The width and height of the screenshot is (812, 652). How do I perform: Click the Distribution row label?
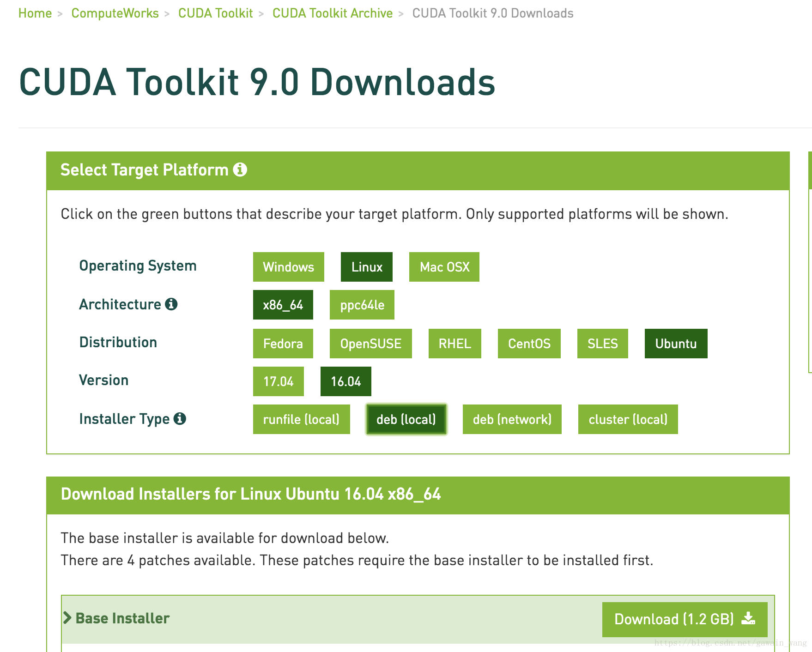[118, 342]
